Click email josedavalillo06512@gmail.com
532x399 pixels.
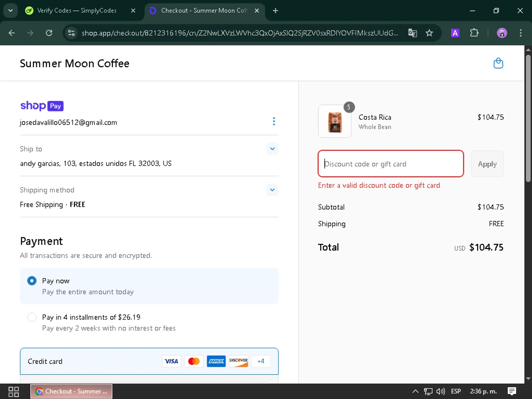point(68,123)
